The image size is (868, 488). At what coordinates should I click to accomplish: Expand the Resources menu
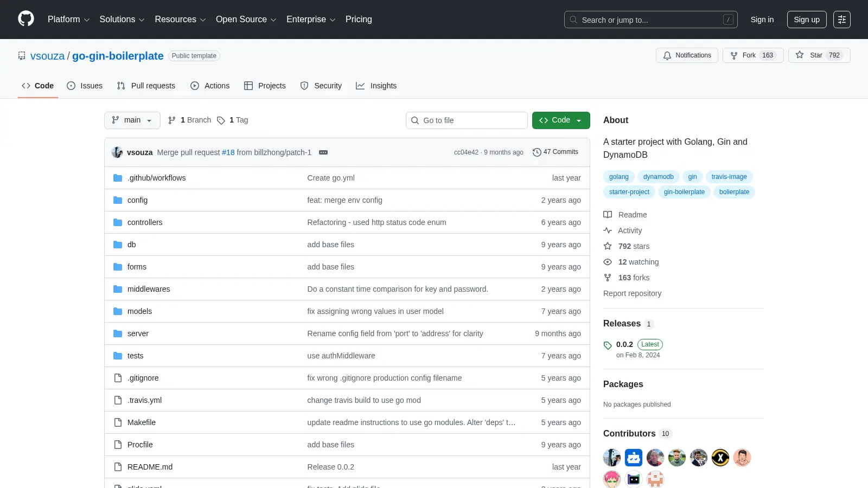[180, 20]
